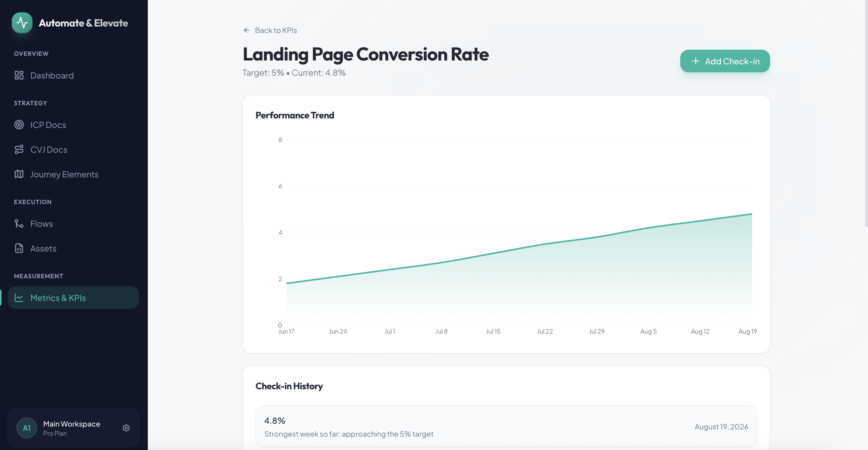The width and height of the screenshot is (868, 450).
Task: Click the Performance Trend heading
Action: (x=294, y=115)
